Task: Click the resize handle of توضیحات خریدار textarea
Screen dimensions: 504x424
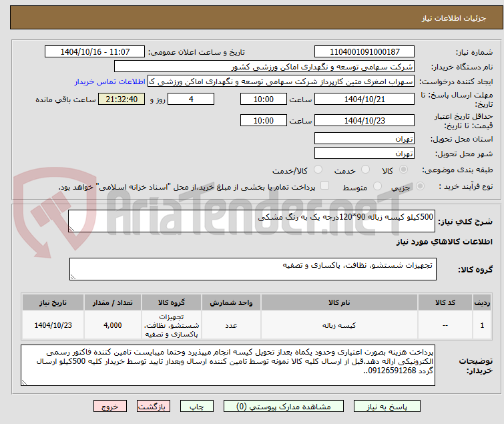Action: [25, 382]
